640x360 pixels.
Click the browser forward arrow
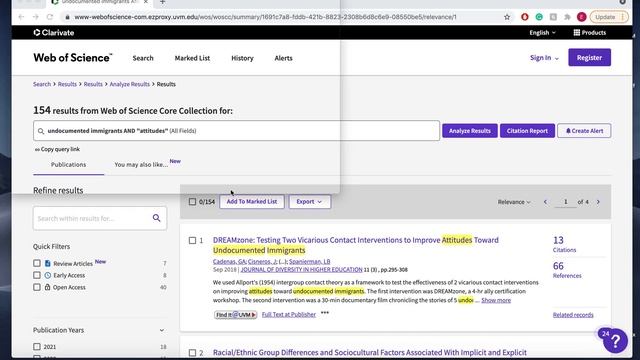coord(36,17)
